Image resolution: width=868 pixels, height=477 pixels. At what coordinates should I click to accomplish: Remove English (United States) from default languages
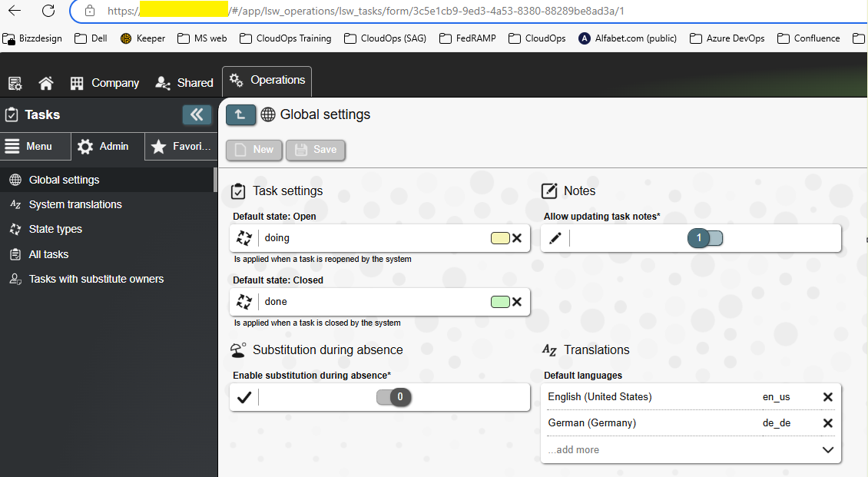[x=827, y=397]
